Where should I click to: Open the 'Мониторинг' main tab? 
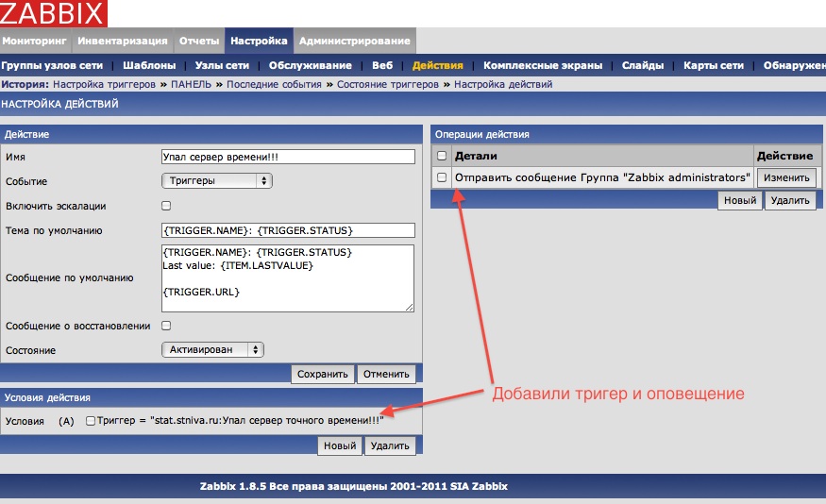[x=36, y=42]
